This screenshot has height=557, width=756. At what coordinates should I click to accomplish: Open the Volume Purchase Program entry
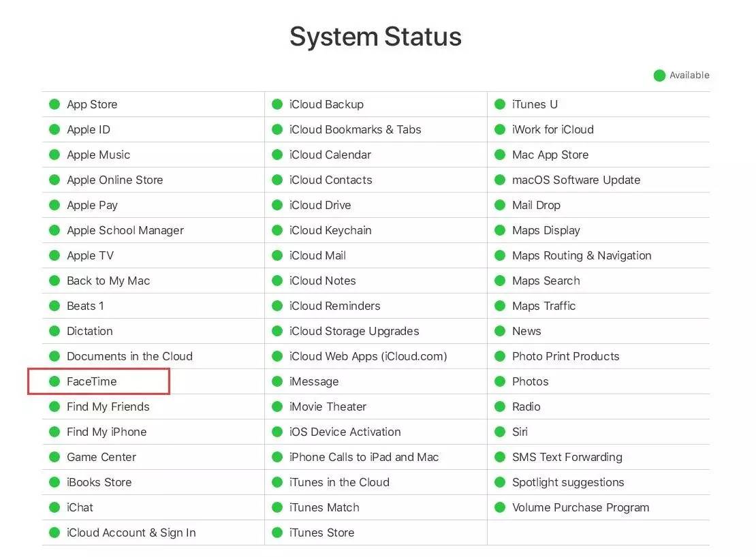point(581,507)
